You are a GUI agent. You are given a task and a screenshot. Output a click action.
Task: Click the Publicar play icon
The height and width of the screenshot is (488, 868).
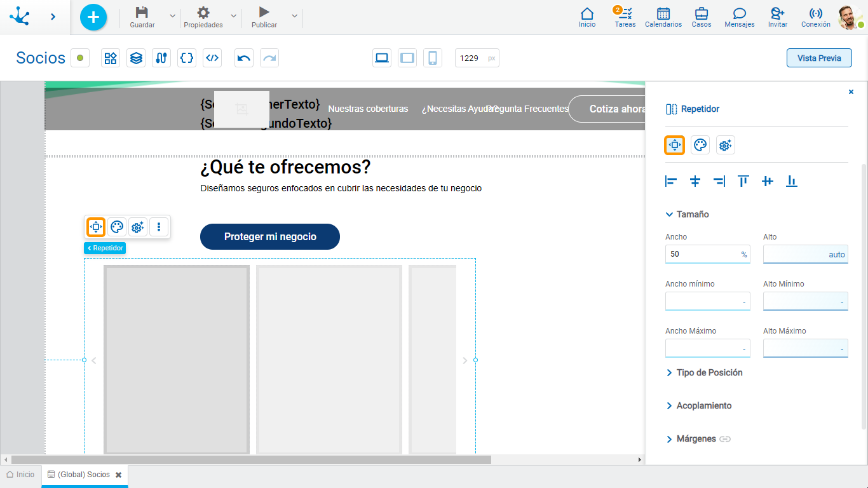[x=264, y=12]
